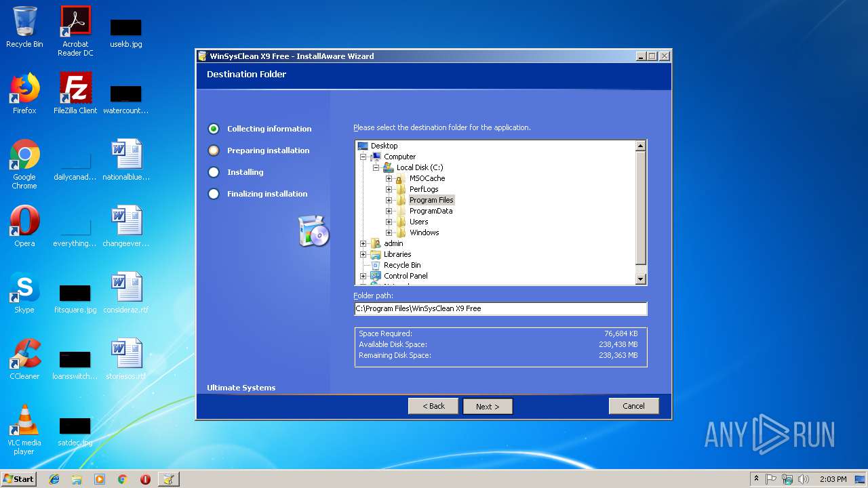Viewport: 868px width, 488px height.
Task: Expand the Libraries tree node
Action: tap(363, 254)
